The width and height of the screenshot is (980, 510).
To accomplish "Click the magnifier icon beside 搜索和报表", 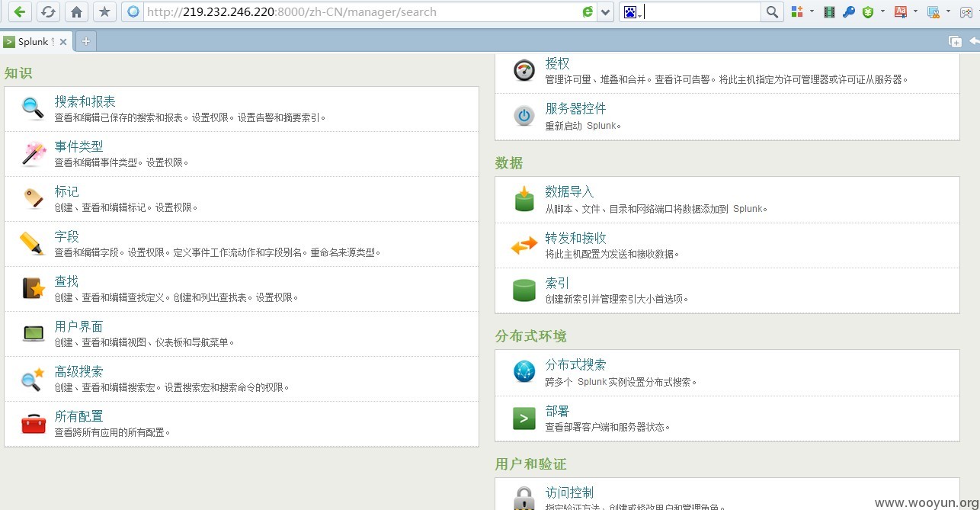I will 34,109.
